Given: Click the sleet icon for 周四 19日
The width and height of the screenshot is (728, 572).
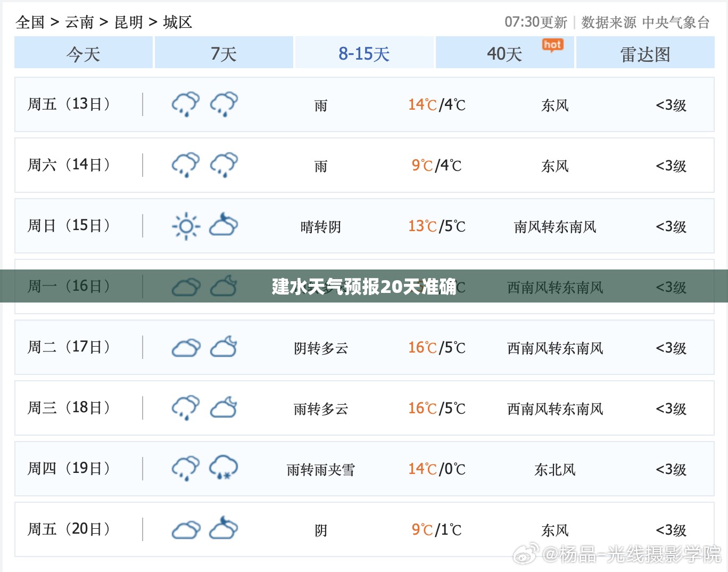Looking at the screenshot, I should point(224,468).
